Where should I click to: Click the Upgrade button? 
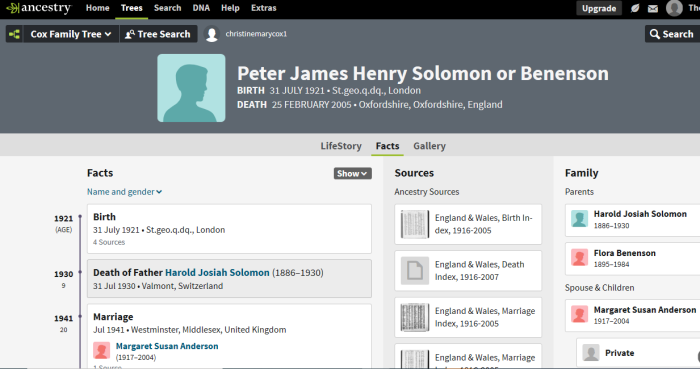tap(599, 8)
